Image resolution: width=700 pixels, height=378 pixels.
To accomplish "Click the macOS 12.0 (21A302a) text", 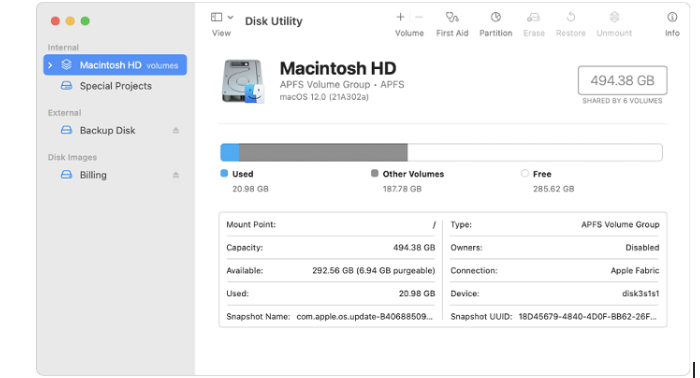I will coord(324,97).
